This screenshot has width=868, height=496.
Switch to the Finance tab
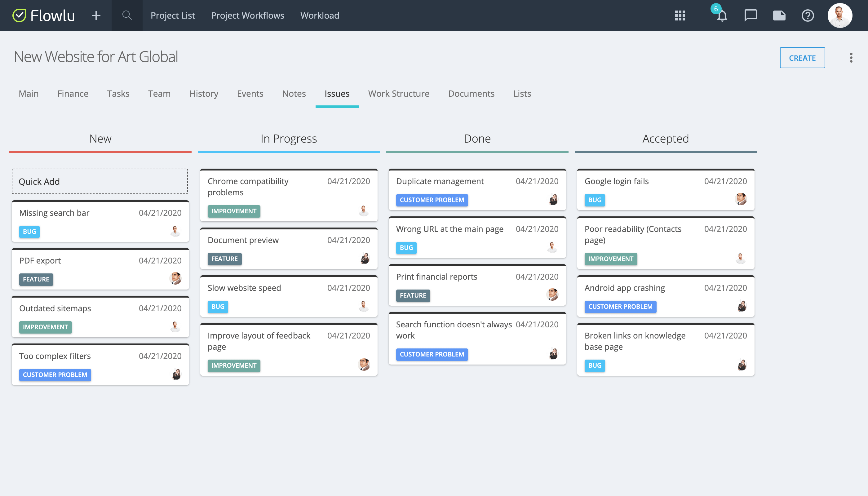73,94
